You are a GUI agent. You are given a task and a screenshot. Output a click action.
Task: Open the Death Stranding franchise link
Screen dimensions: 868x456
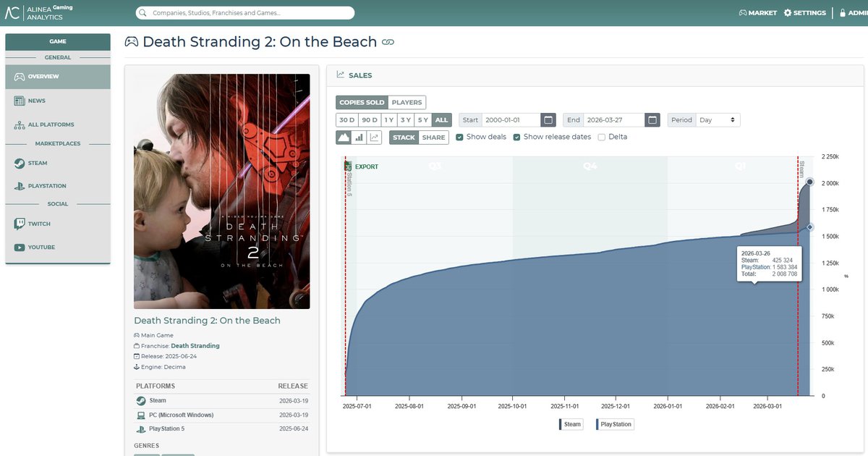tap(195, 346)
